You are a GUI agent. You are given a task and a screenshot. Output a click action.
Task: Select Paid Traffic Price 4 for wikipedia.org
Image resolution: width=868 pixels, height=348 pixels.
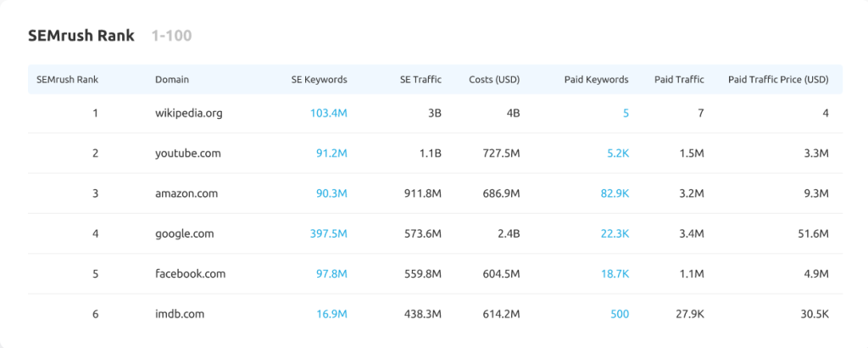pyautogui.click(x=826, y=114)
